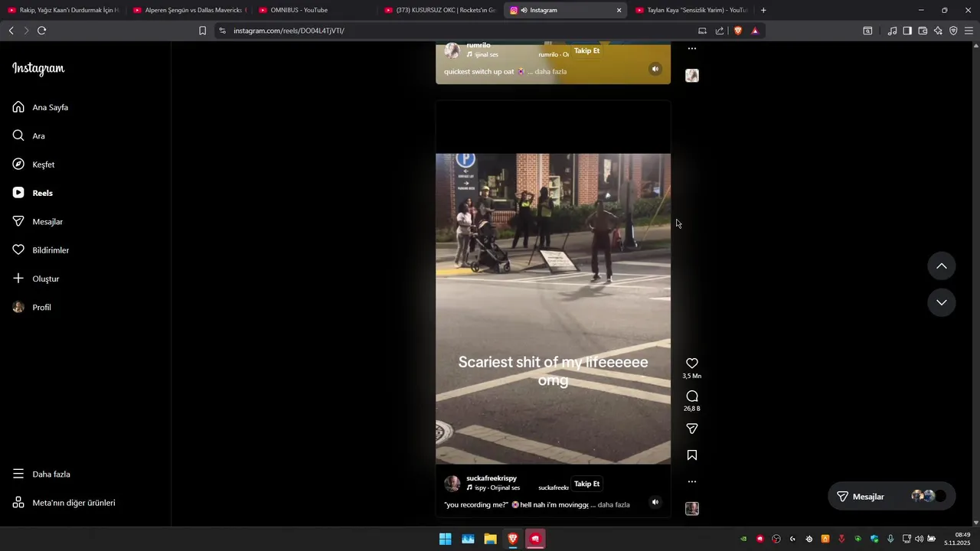
Task: Share this page from address bar
Action: (720, 31)
